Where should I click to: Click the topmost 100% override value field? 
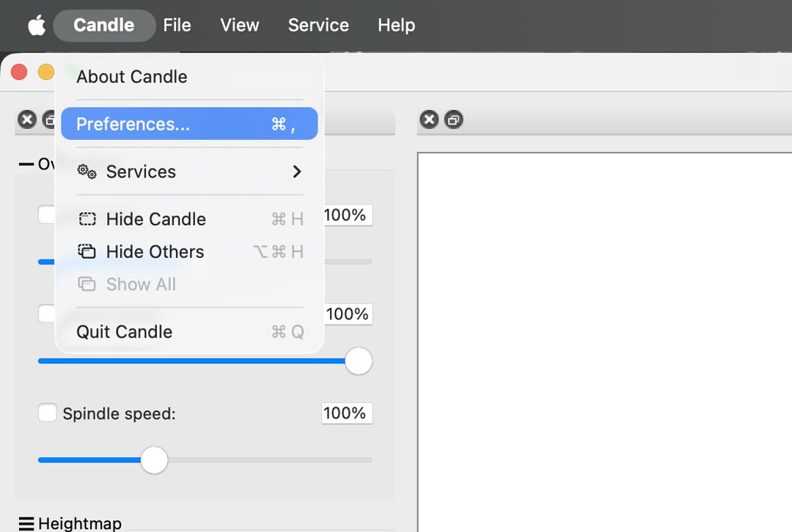point(347,215)
